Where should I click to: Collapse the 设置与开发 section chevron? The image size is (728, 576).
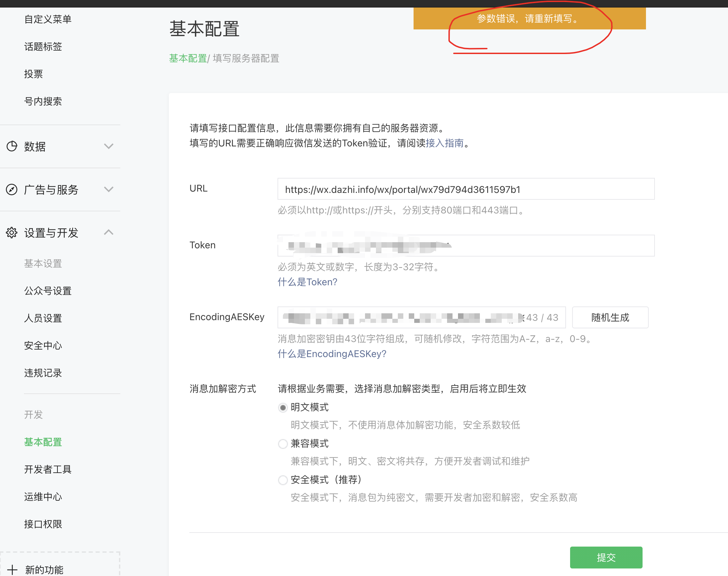pyautogui.click(x=109, y=233)
